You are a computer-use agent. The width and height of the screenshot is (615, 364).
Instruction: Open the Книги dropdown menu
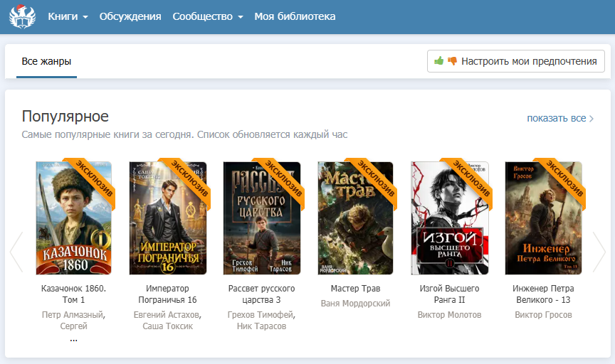tap(68, 16)
